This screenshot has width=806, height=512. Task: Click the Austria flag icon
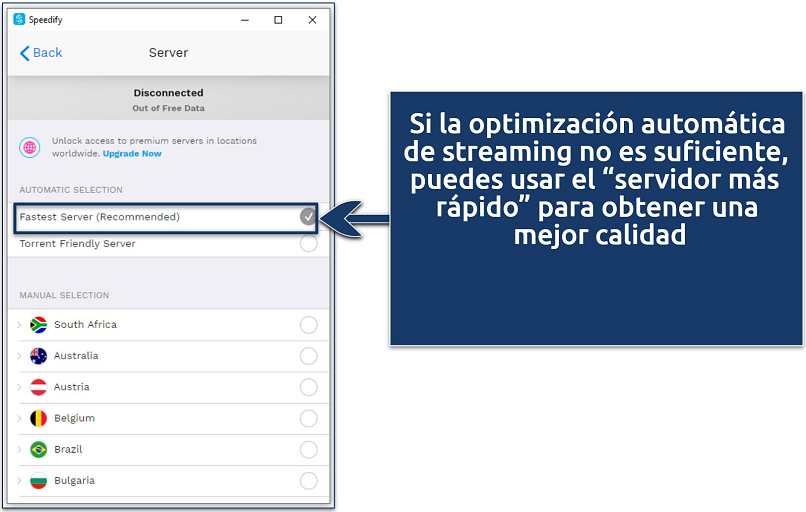[x=39, y=387]
